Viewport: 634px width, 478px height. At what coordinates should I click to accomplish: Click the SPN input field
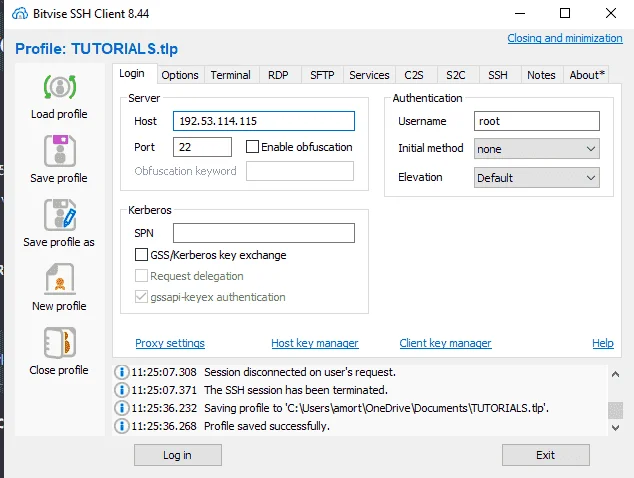point(264,233)
